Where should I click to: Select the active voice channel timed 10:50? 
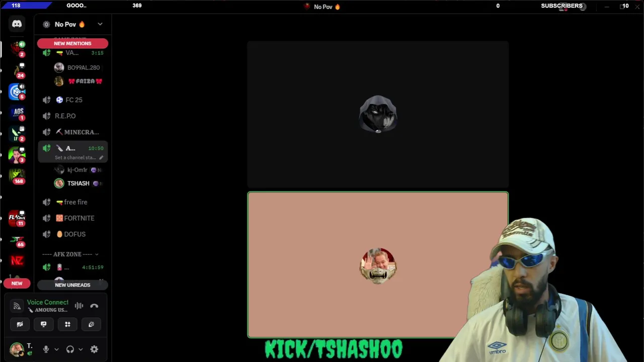tap(72, 148)
